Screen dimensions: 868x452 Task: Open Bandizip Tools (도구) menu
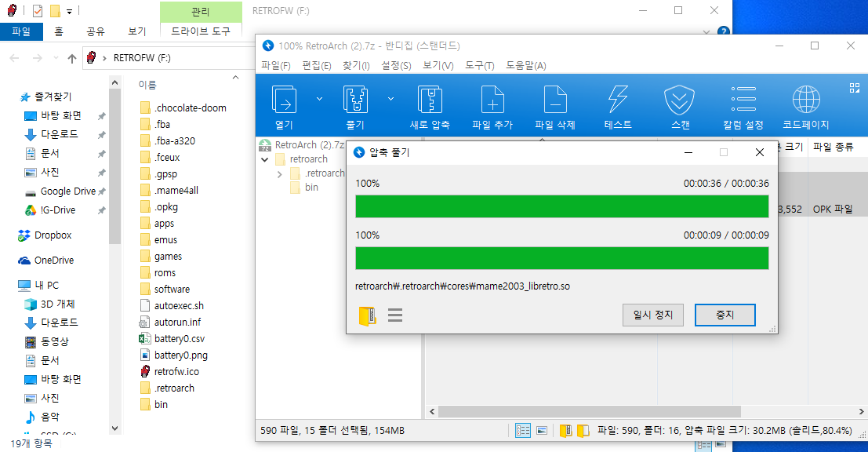click(x=479, y=65)
